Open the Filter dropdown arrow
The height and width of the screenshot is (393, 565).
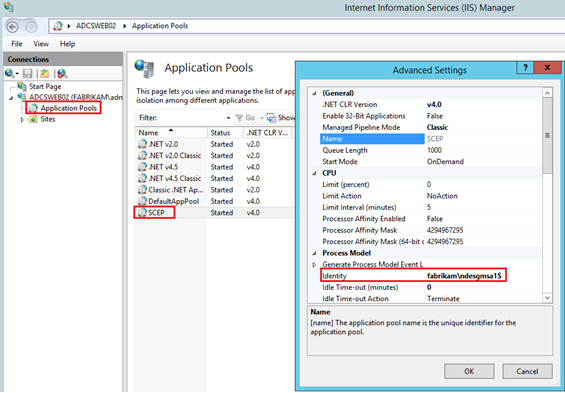pyautogui.click(x=228, y=118)
